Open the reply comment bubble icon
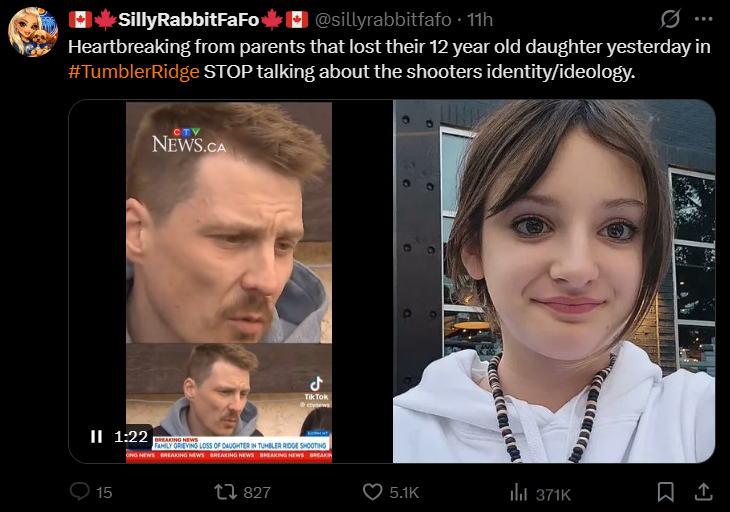The width and height of the screenshot is (730, 512). click(80, 492)
